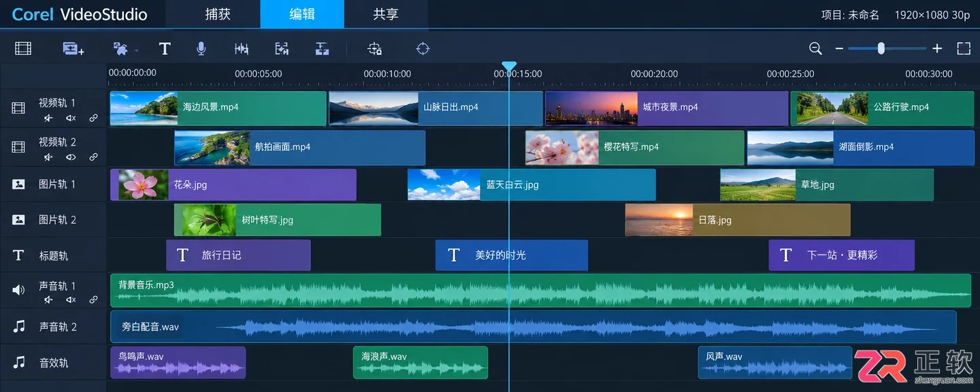Toggle volume-down speaker on 视频轨 2
Viewport: 980px width, 392px height.
(x=48, y=157)
